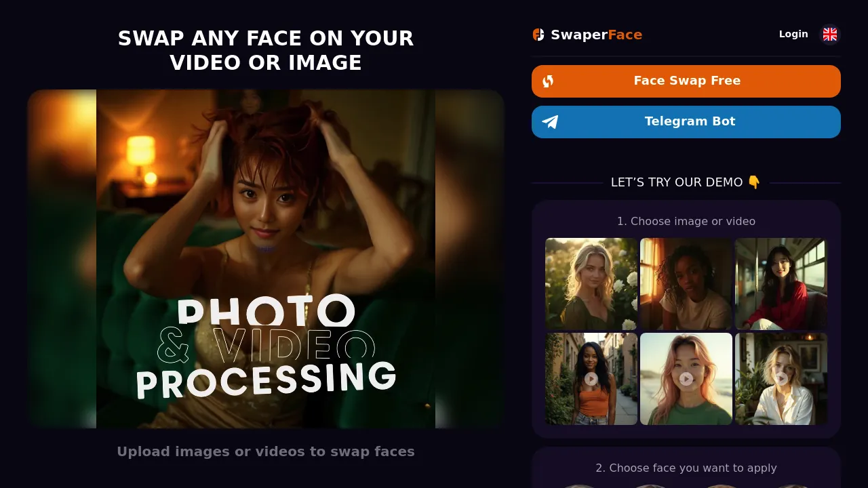
Task: Open the Telegram Bot button
Action: [686, 121]
